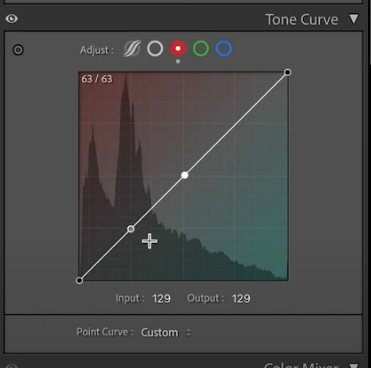Viewport: 371px width, 368px height.
Task: Click the Tone Curve panel title
Action: tap(302, 19)
